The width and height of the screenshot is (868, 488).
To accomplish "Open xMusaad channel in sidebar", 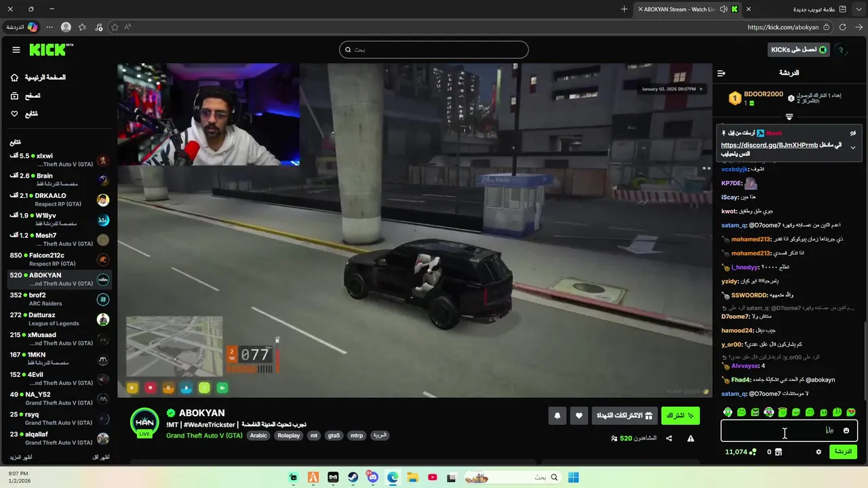I will (60, 339).
